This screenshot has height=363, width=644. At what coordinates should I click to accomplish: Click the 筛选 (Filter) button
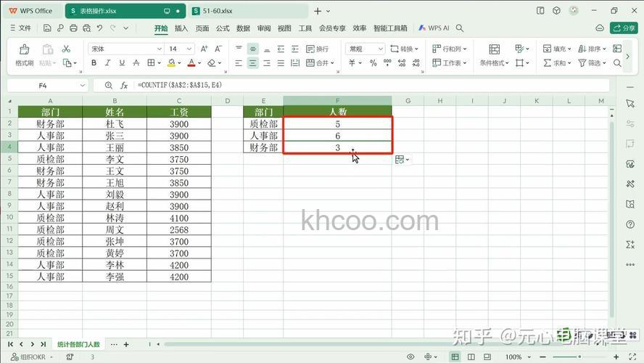[x=592, y=63]
